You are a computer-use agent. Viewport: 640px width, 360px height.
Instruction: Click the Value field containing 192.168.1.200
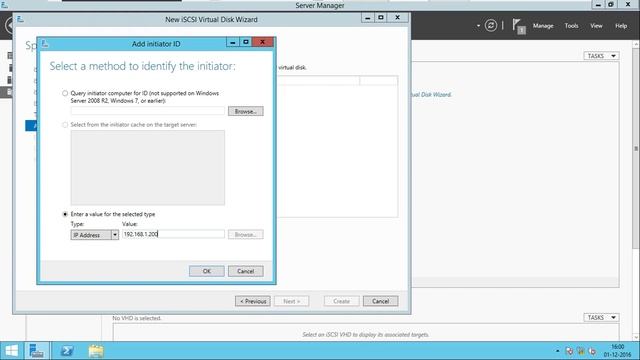pos(173,234)
